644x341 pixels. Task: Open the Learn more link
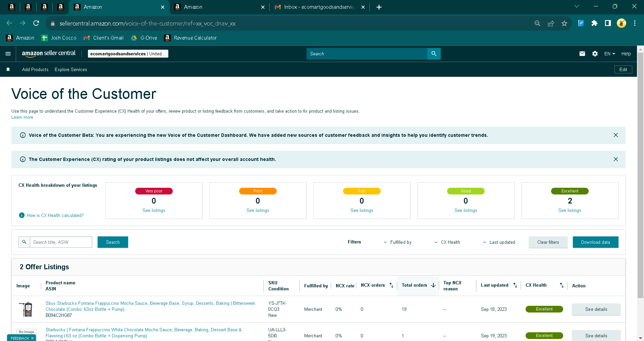pyautogui.click(x=22, y=117)
